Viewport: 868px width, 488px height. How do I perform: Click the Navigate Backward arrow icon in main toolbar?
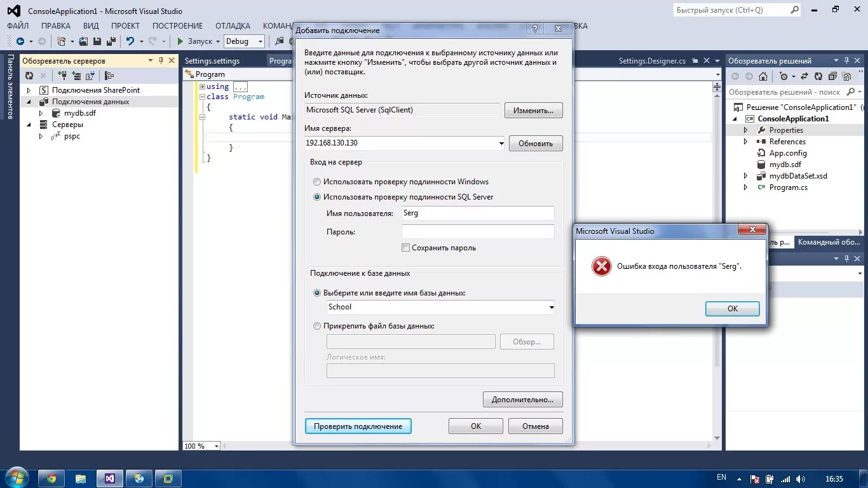(x=20, y=41)
